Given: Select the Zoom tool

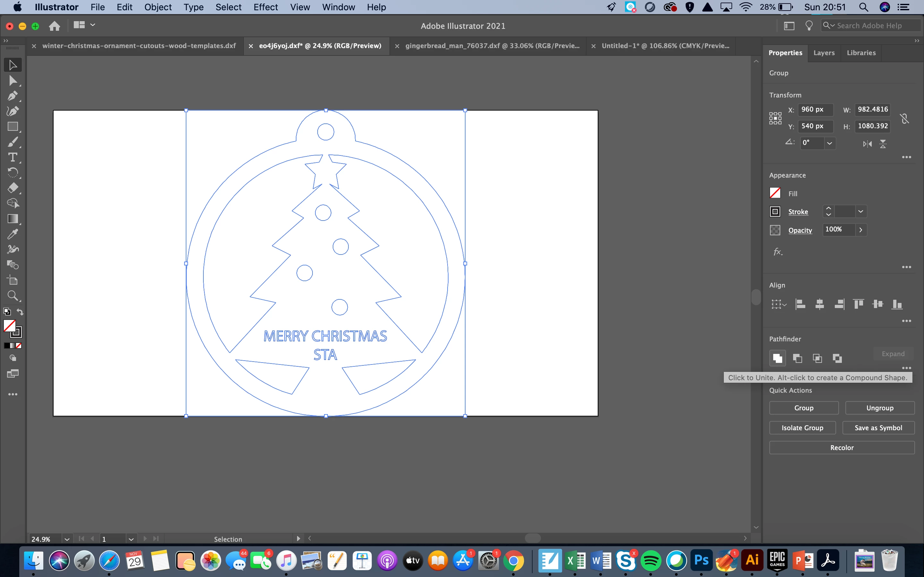Looking at the screenshot, I should tap(13, 296).
